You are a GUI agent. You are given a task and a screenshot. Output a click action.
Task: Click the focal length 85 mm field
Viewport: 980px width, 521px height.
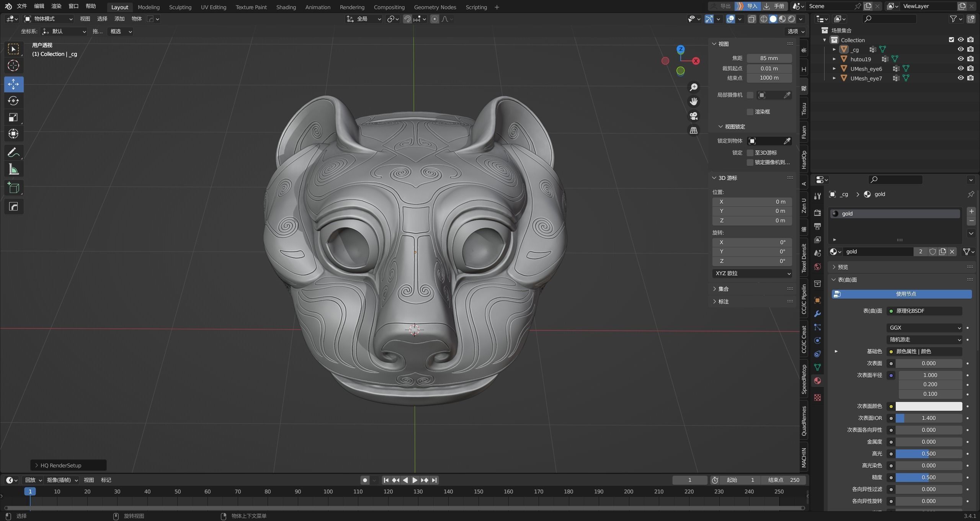pos(769,58)
